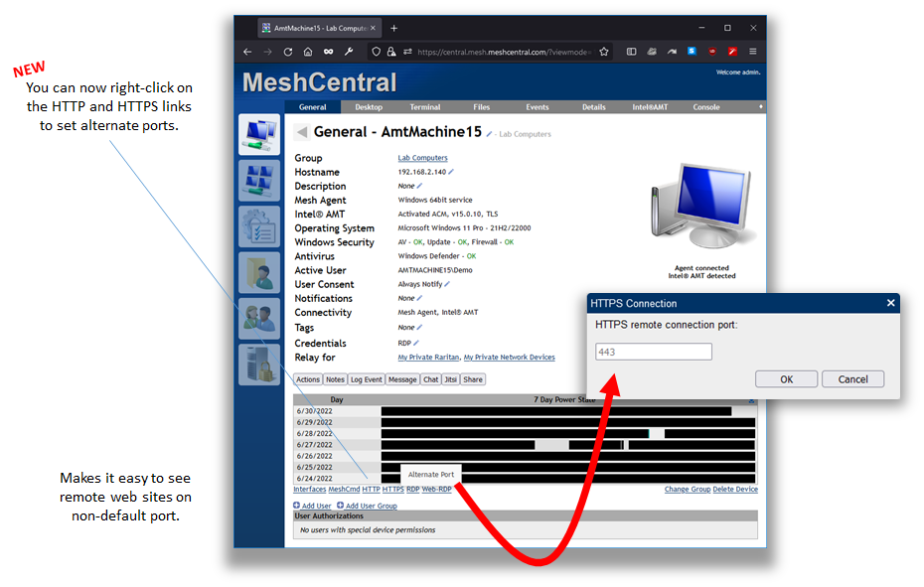Download 7 Day Power State data icon
The height and width of the screenshot is (587, 924).
tap(751, 400)
